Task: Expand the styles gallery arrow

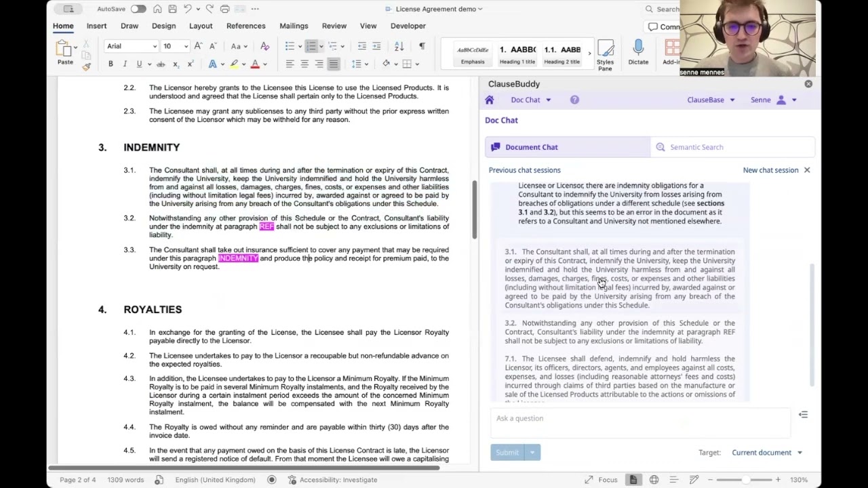Action: [x=589, y=54]
